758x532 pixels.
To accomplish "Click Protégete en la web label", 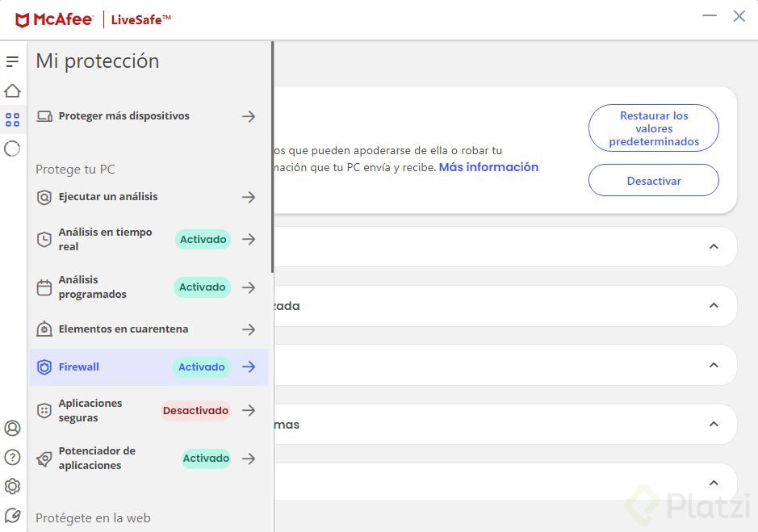I will click(x=93, y=518).
